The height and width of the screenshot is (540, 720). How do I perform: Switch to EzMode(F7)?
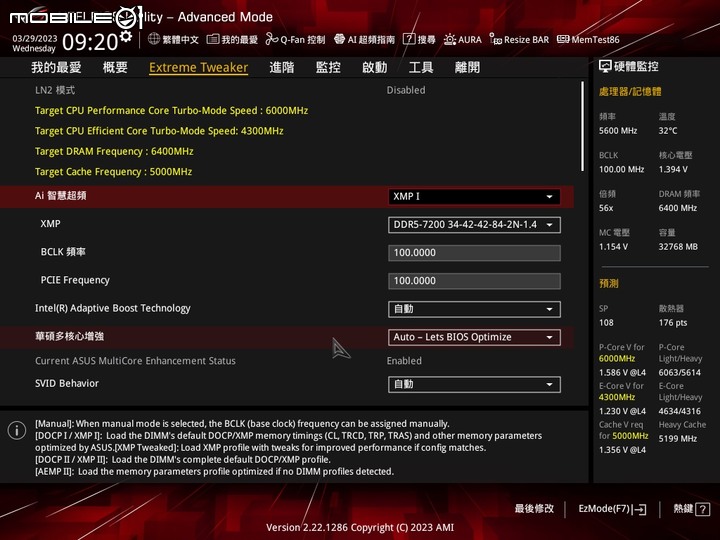point(612,509)
